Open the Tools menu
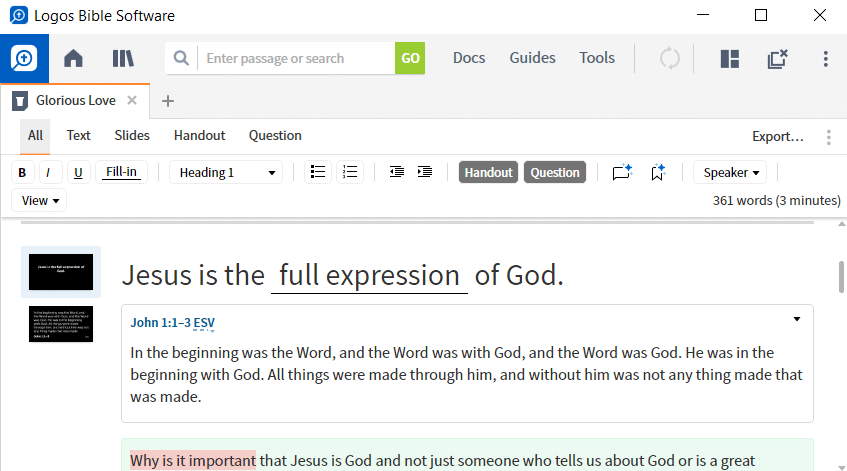The width and height of the screenshot is (847, 471). coord(597,58)
